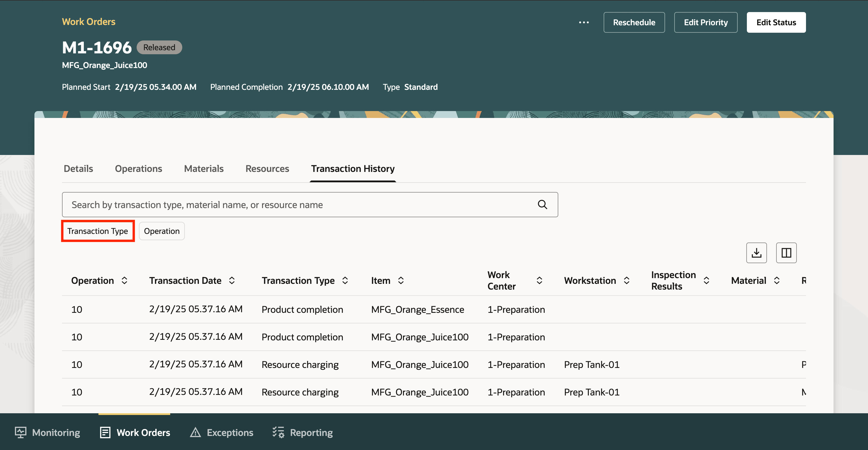Viewport: 868px width, 450px height.
Task: Sort by Transaction Date column arrows
Action: coord(232,280)
